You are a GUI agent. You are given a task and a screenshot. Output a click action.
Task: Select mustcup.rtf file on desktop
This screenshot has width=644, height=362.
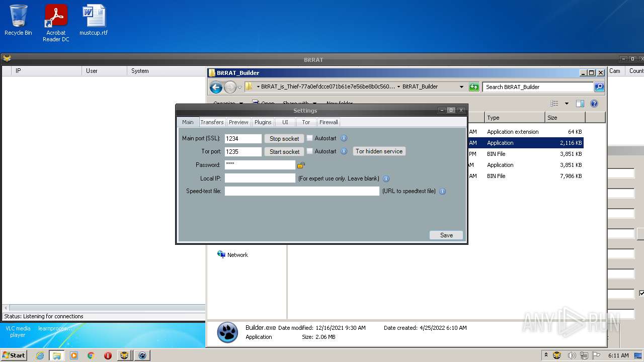[x=94, y=20]
